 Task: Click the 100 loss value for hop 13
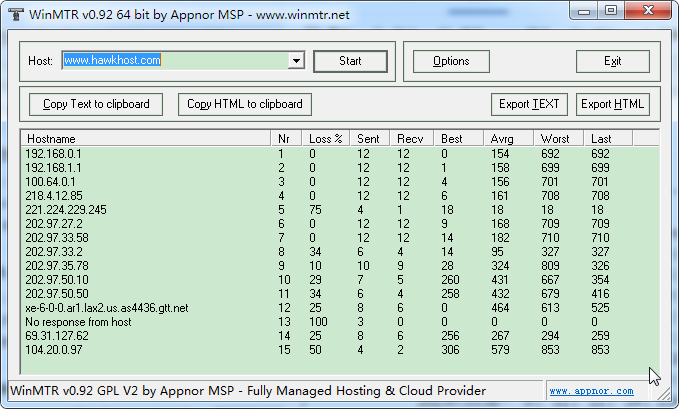tap(318, 322)
